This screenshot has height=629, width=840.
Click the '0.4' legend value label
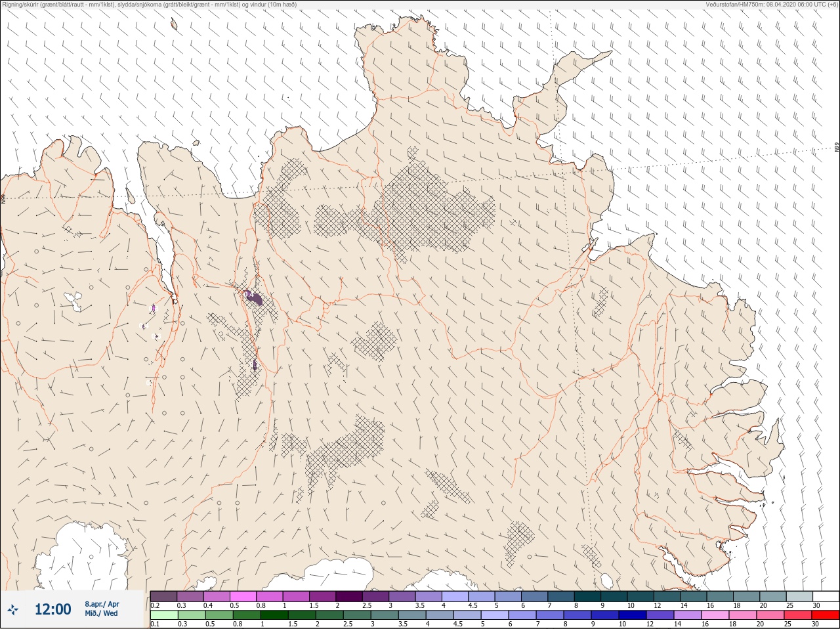[208, 605]
